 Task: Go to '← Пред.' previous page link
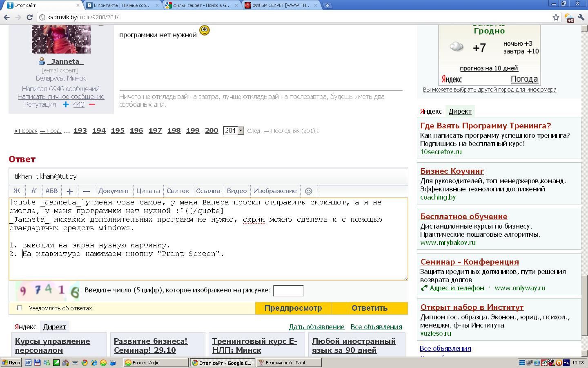51,131
